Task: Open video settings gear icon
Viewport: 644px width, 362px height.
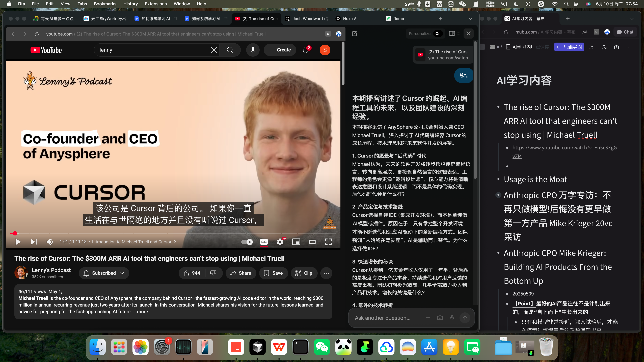Action: point(280,242)
